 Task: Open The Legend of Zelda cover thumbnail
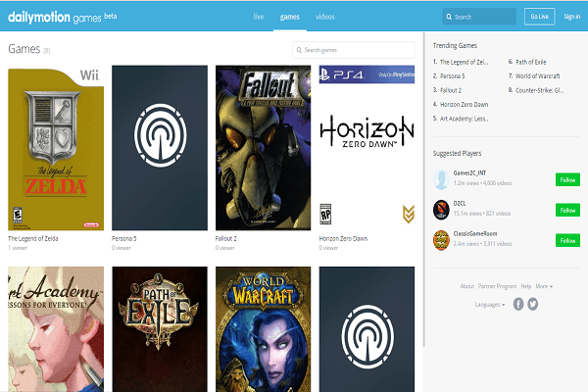click(56, 148)
